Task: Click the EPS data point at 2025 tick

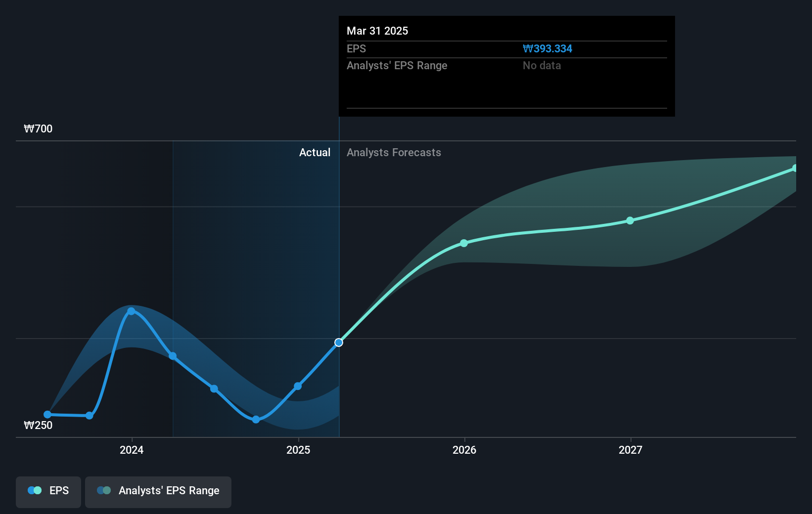Action: point(298,386)
